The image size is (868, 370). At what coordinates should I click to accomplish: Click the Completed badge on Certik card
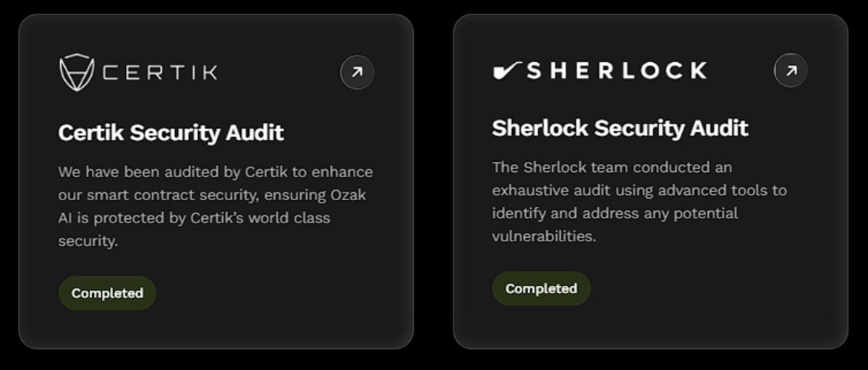tap(107, 293)
